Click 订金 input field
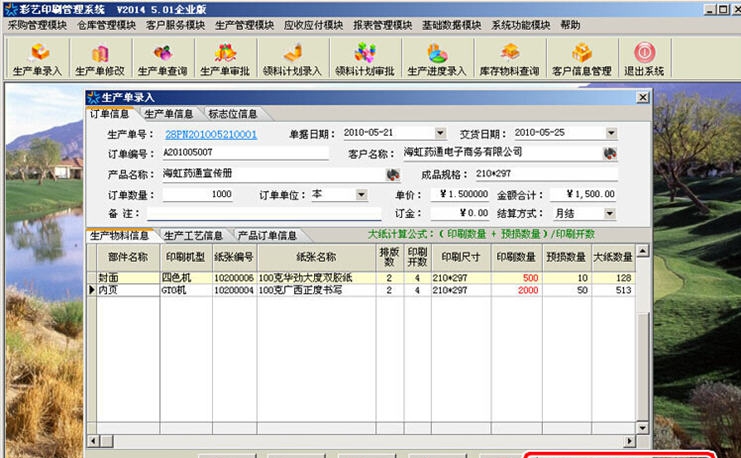The height and width of the screenshot is (458, 741). [x=460, y=213]
